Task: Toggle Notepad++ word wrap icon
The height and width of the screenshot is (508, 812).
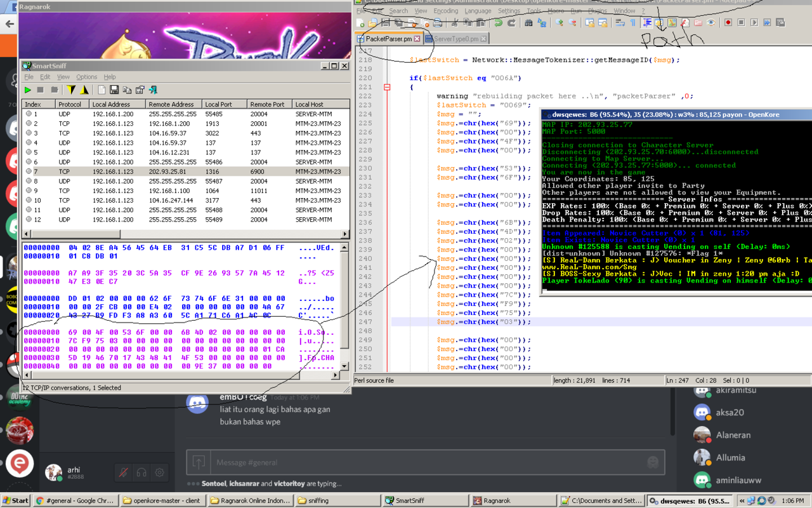Action: click(x=620, y=23)
